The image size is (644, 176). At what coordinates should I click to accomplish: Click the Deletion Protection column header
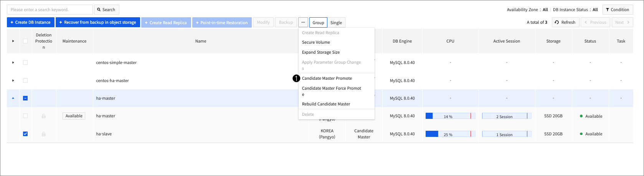pyautogui.click(x=44, y=41)
